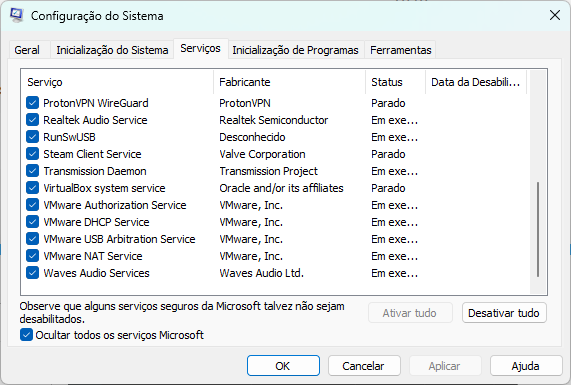
Task: Click Parado status of VirtualBox system service
Action: (388, 188)
